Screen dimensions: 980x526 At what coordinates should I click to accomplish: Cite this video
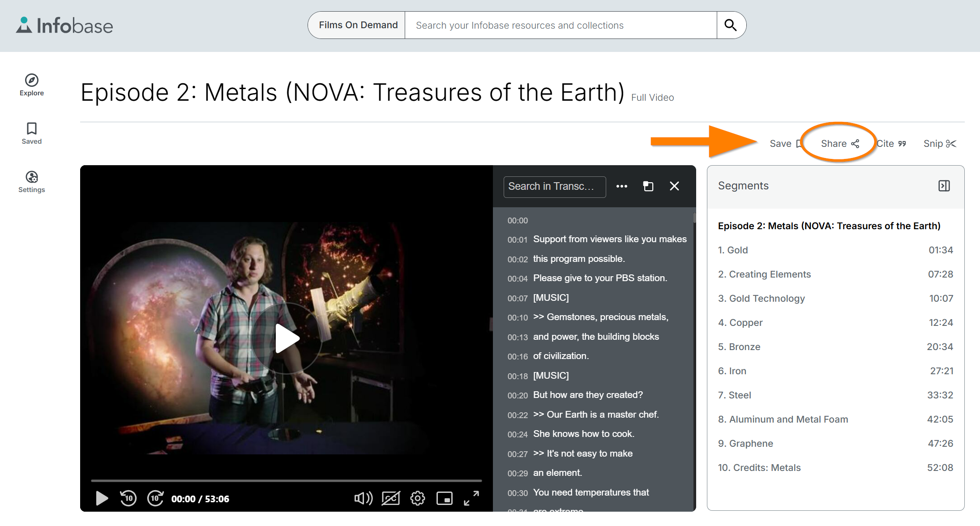tap(891, 144)
